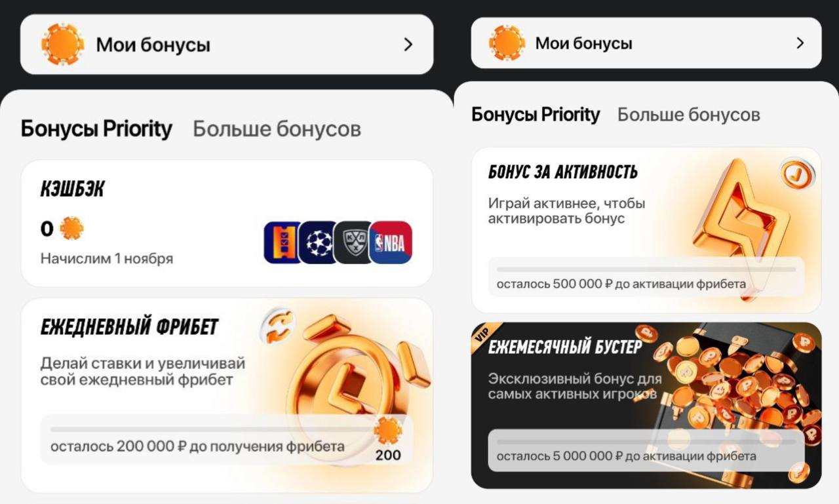This screenshot has height=504, width=839.
Task: Click the VIP ribbon on Ежемесячный бустер
Action: [x=485, y=335]
